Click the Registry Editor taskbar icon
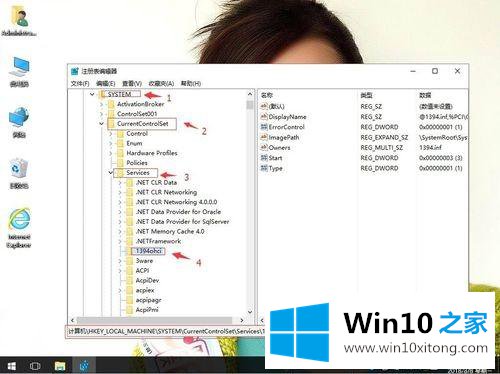The height and width of the screenshot is (374, 500). [x=84, y=366]
